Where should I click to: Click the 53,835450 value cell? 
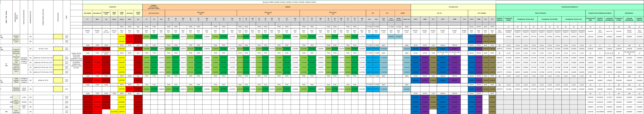600,97
